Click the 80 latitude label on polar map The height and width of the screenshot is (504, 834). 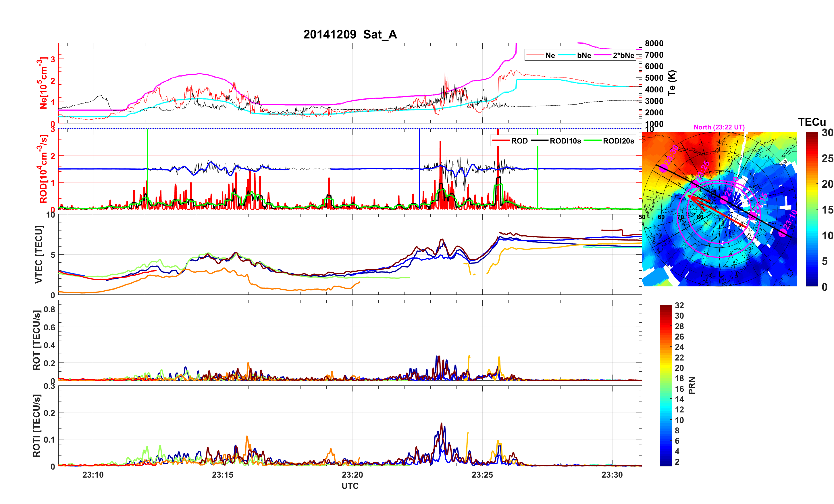700,217
